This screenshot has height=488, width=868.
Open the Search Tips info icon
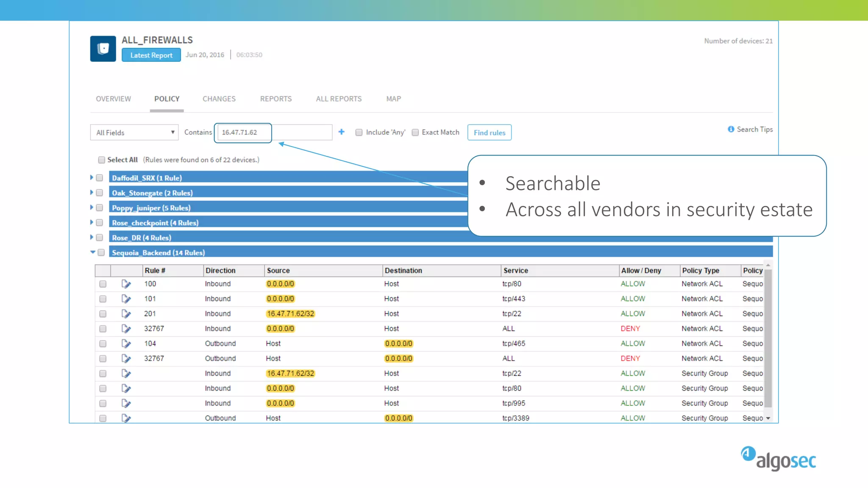tap(731, 129)
